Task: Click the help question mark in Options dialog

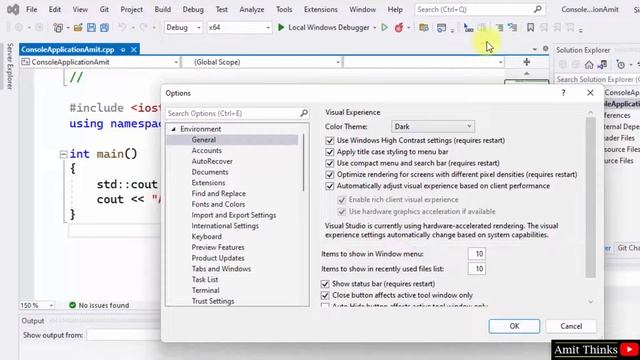Action: pos(563,93)
